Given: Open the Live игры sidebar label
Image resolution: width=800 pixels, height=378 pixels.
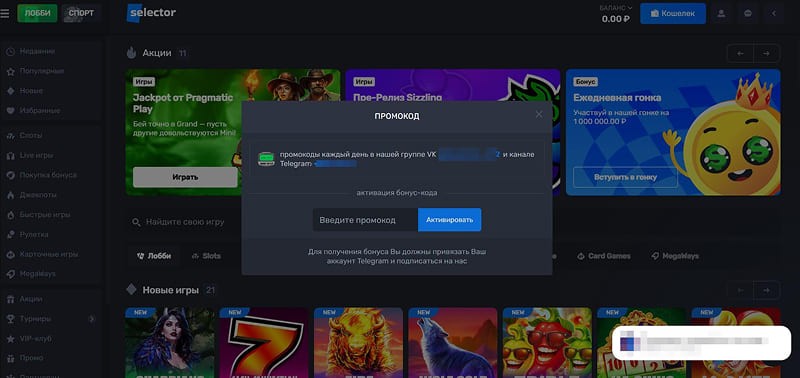Looking at the screenshot, I should (x=36, y=156).
